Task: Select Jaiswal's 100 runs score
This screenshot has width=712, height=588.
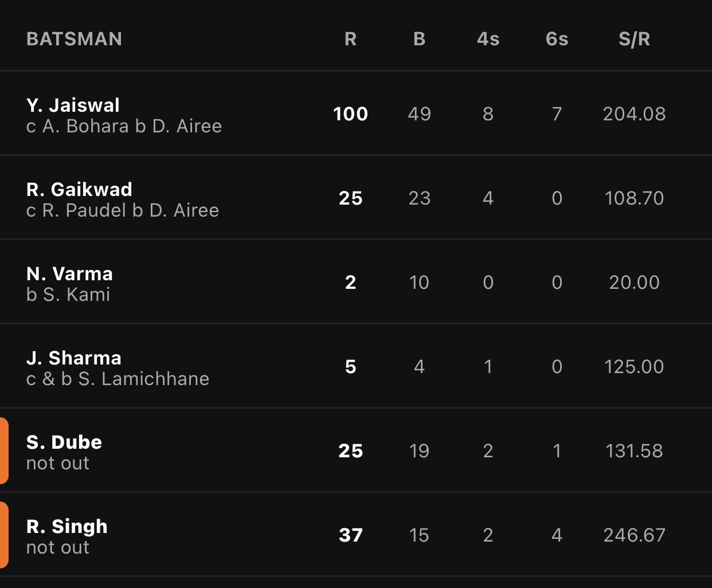Action: pos(350,113)
